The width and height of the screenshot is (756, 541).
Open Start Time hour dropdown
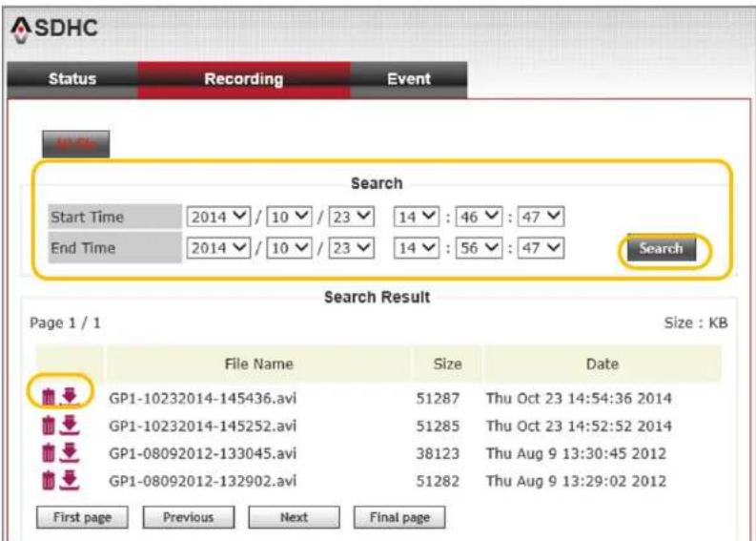416,217
